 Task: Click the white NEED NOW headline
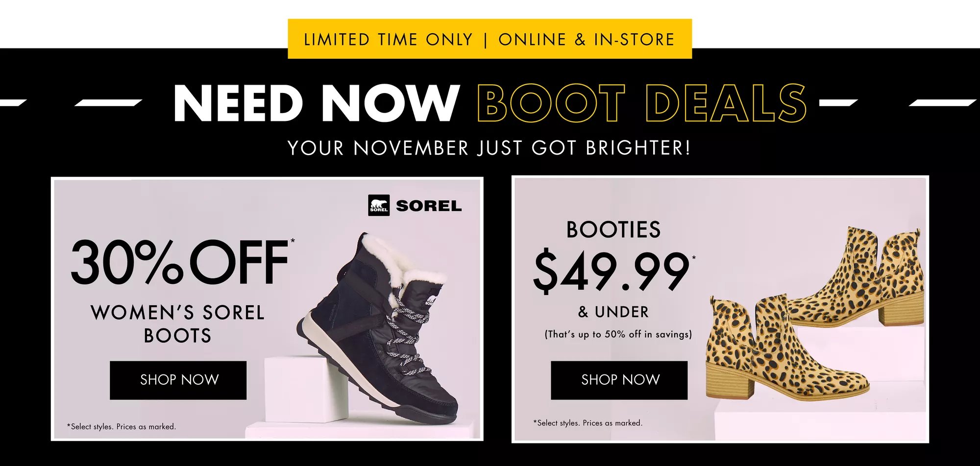coord(317,103)
